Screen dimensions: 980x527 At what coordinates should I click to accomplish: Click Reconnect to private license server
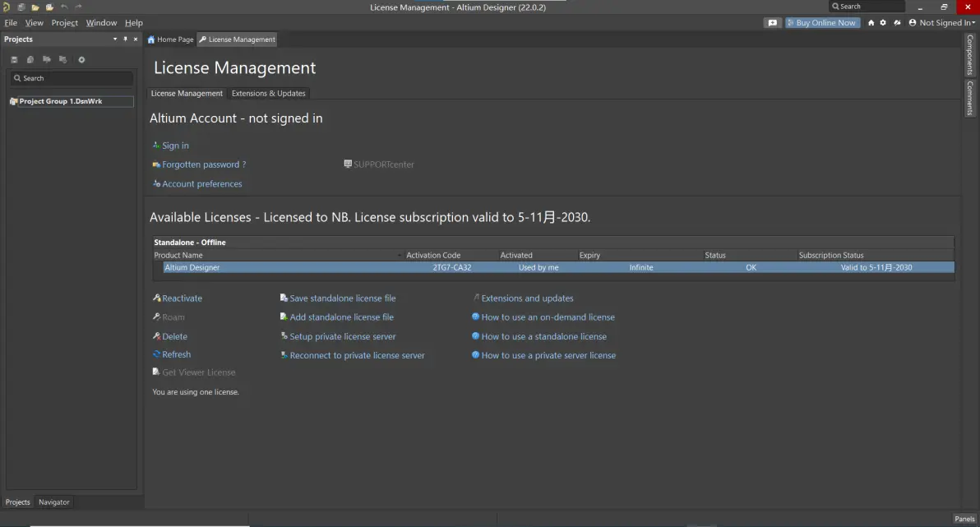pos(357,355)
